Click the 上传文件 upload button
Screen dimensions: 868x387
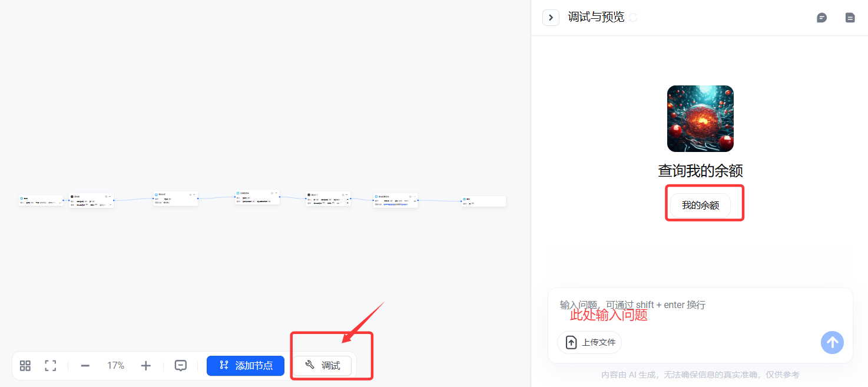589,342
